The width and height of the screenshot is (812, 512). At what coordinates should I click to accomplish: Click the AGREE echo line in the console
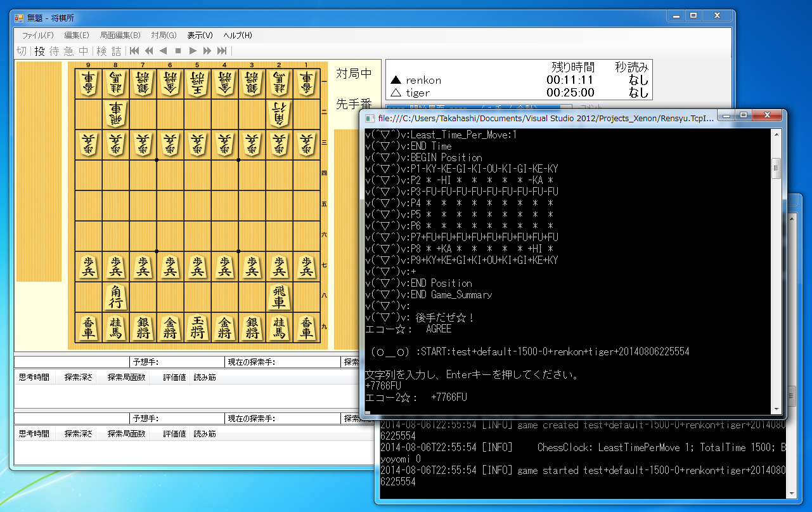pos(409,329)
